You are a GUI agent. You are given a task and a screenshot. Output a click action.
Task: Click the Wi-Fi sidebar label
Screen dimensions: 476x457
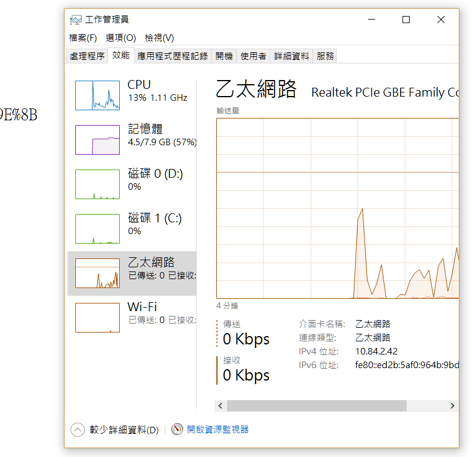tap(142, 307)
